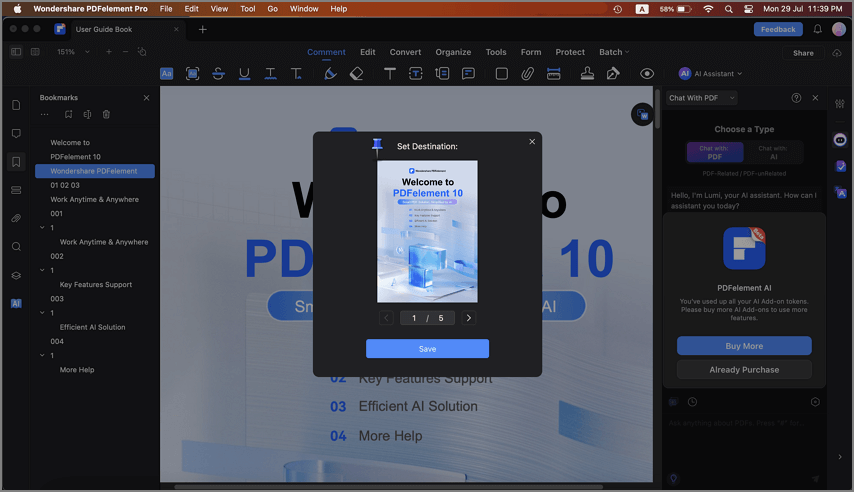
Task: Switch to the Organize tab
Action: pyautogui.click(x=453, y=52)
